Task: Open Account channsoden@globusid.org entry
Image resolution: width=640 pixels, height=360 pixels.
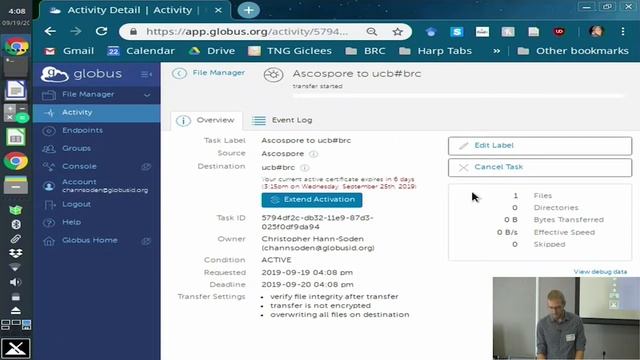Action: (x=97, y=186)
